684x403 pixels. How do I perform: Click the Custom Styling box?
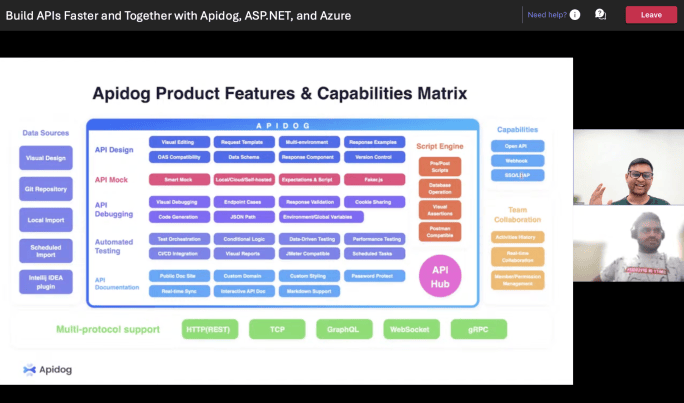[309, 276]
